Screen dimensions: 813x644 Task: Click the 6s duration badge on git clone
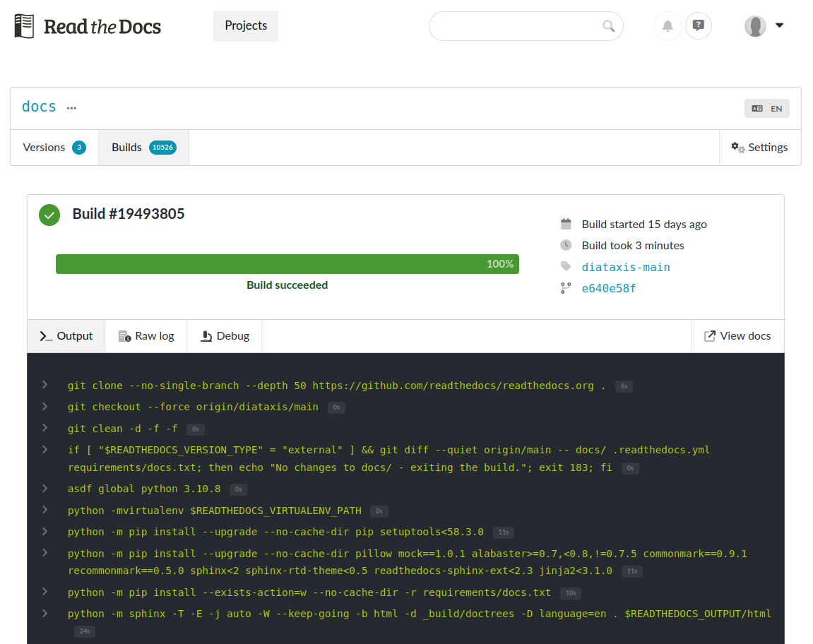point(624,386)
